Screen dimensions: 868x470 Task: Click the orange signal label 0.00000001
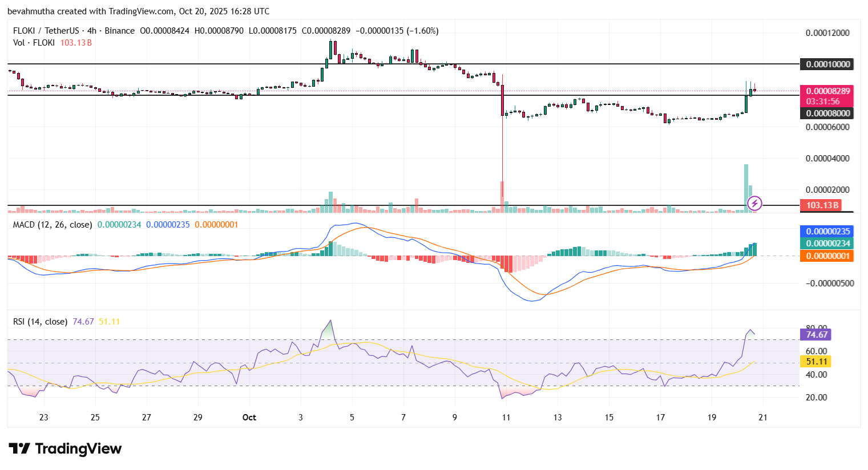[827, 256]
